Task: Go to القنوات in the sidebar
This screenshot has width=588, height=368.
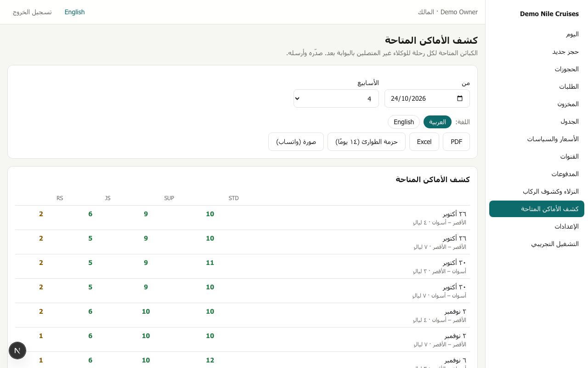Action: [x=537, y=156]
